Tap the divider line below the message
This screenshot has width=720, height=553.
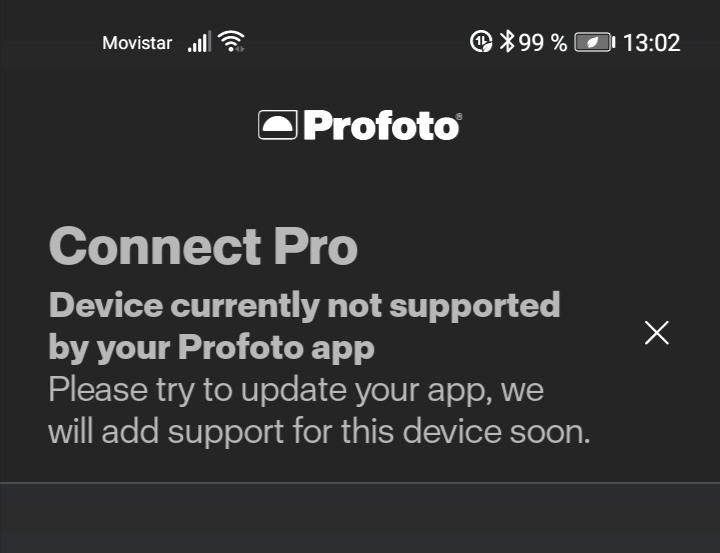coord(360,483)
